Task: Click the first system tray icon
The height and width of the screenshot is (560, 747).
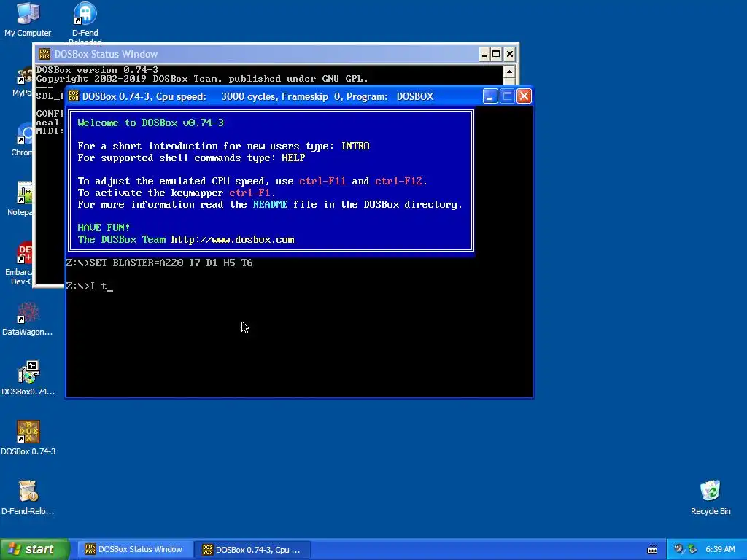Action: point(678,549)
